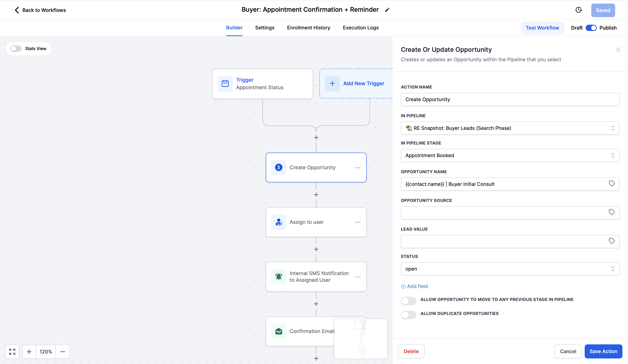The width and height of the screenshot is (628, 364).
Task: Toggle Draft/Publish switch
Action: [x=591, y=28]
